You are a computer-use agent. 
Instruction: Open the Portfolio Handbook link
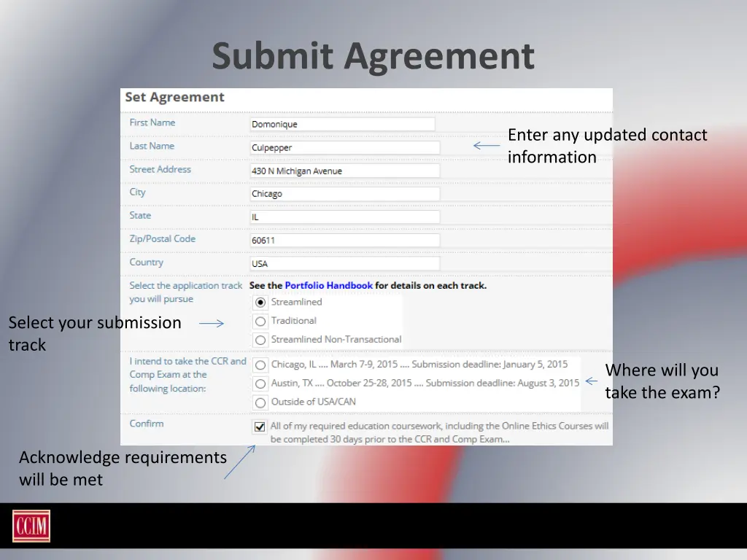pyautogui.click(x=329, y=286)
